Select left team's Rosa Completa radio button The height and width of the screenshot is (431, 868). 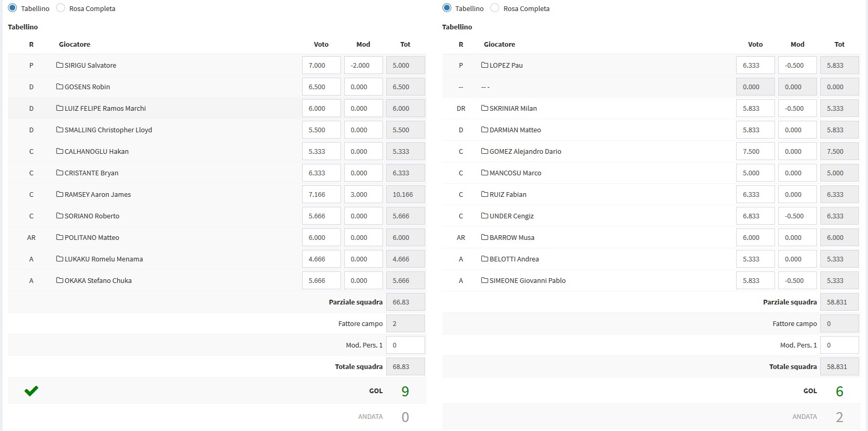(x=61, y=8)
